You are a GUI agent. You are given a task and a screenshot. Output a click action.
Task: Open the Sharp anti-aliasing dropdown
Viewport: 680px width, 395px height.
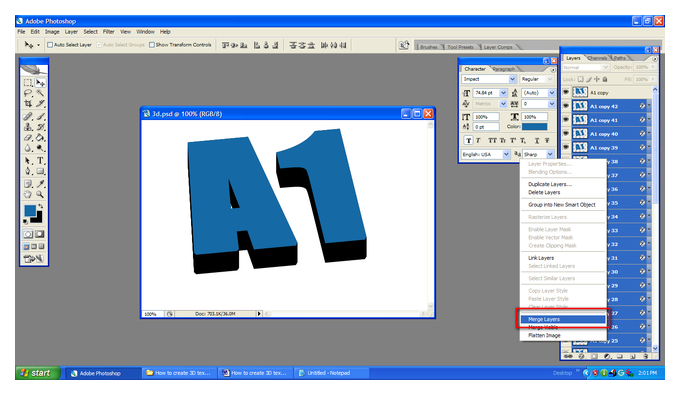tap(550, 154)
